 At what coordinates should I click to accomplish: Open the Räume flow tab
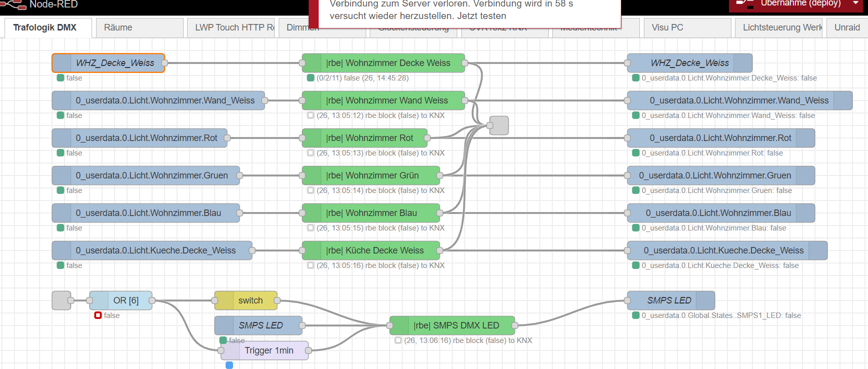(x=140, y=27)
